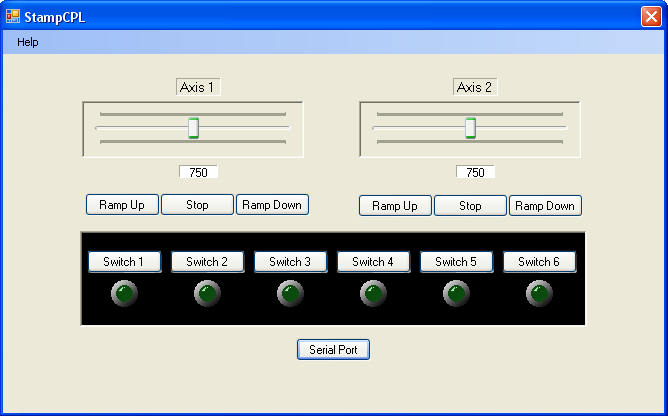Screen dimensions: 668x416
Task: Click the StampCPL title bar app icon
Action: click(13, 16)
